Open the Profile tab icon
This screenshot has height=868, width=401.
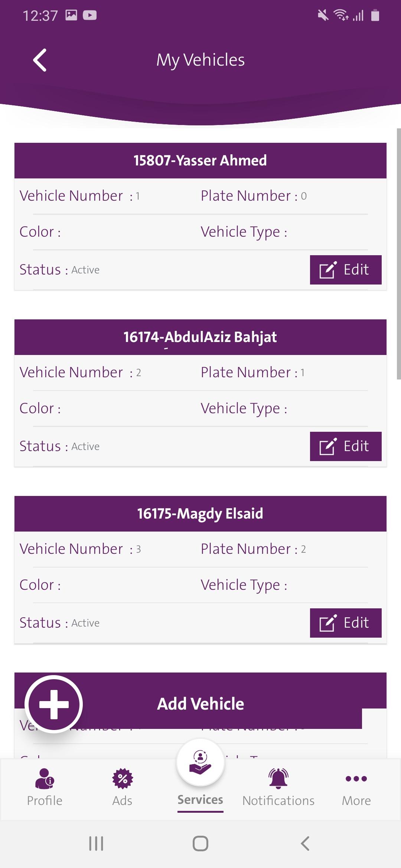pyautogui.click(x=45, y=778)
